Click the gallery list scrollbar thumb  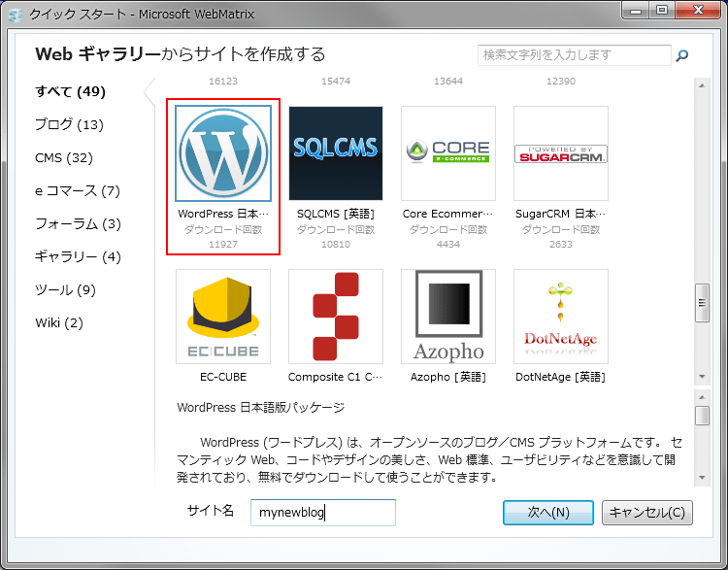coord(702,303)
